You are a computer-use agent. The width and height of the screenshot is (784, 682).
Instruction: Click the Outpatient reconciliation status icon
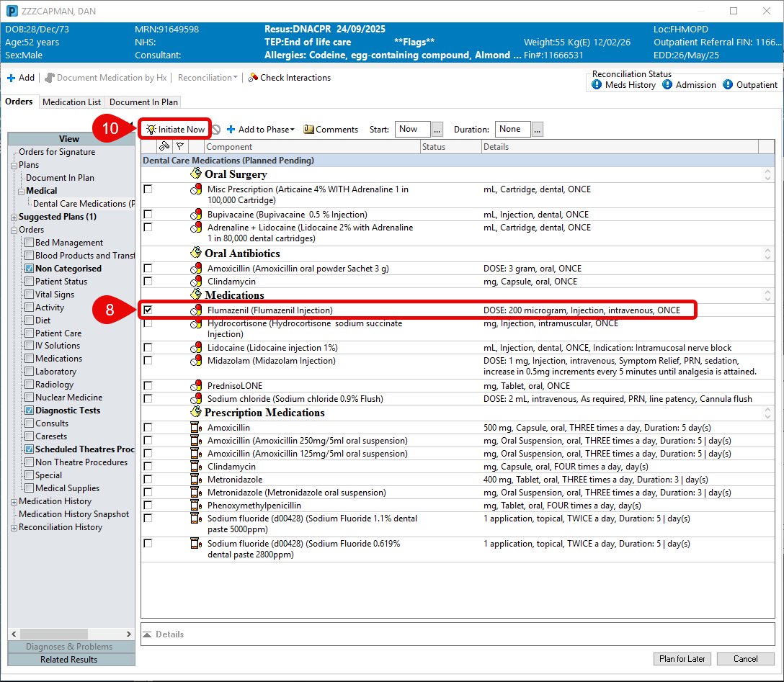(x=727, y=85)
